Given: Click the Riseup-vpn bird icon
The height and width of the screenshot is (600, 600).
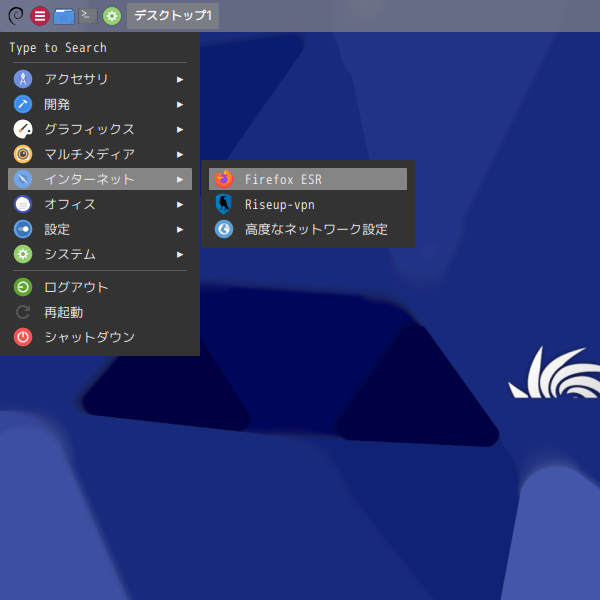Looking at the screenshot, I should (224, 204).
